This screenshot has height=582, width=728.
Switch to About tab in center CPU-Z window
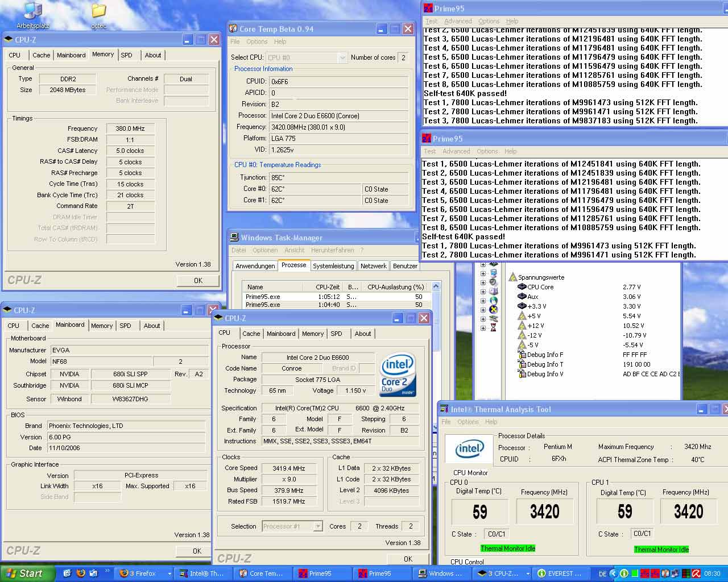point(363,334)
